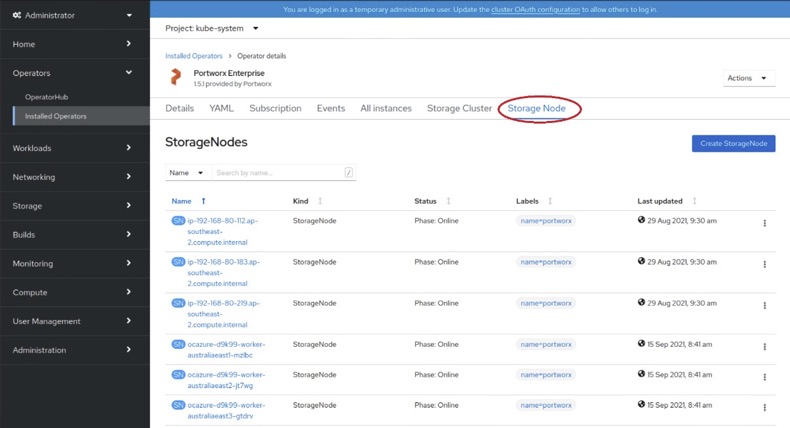Click SN badge of australiaeast3-gtdrv row
This screenshot has width=790, height=428.
(178, 405)
